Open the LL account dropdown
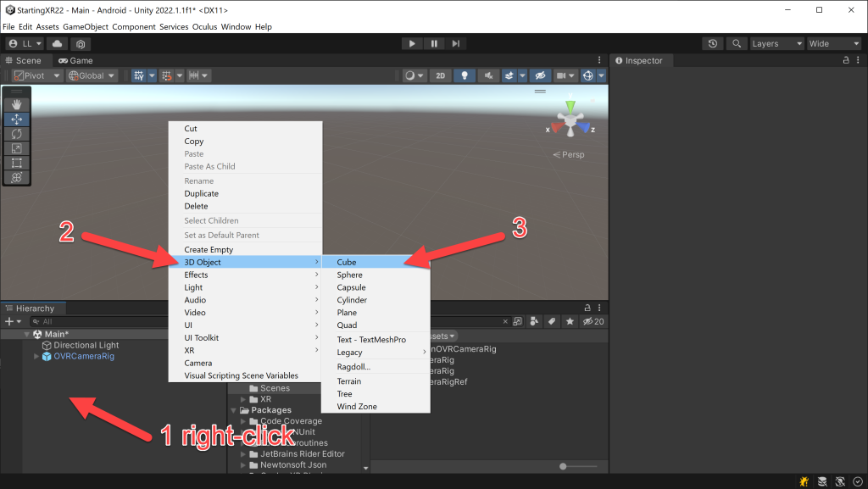 coord(25,44)
